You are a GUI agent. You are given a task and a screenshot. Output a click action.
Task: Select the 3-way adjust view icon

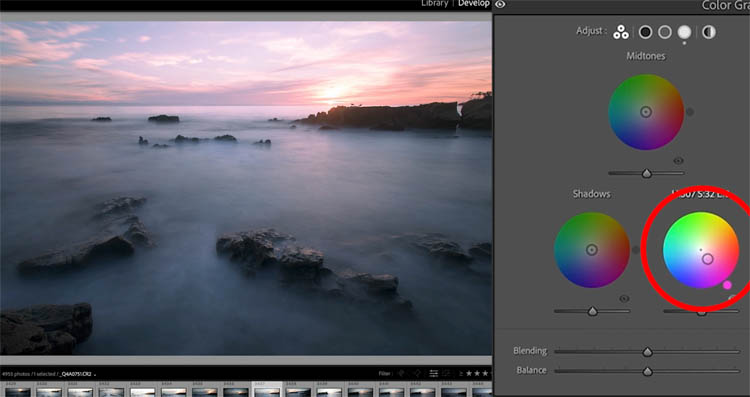[621, 32]
